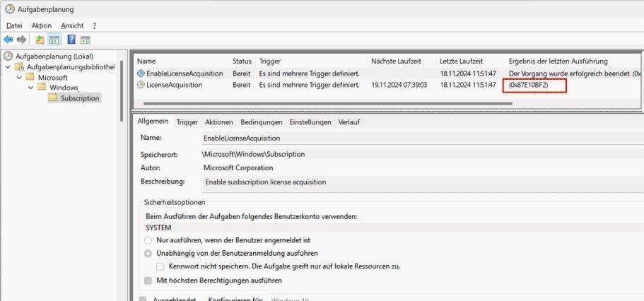Select Aufgabenplanung (Lokal) root node

coord(54,57)
